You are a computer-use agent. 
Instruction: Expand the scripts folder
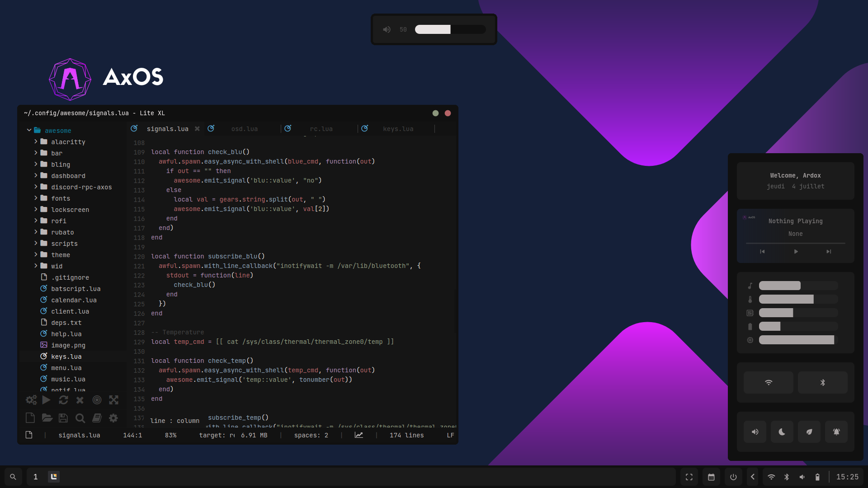point(64,244)
